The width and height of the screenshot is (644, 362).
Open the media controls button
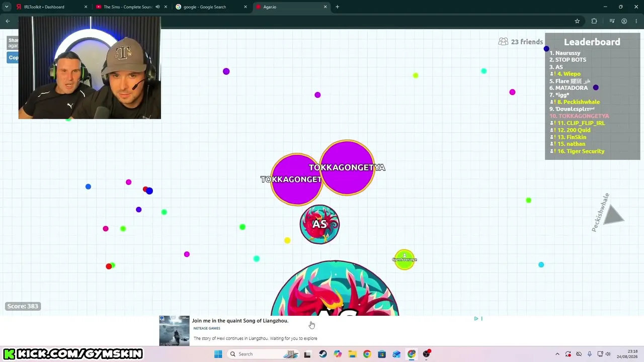(612, 21)
